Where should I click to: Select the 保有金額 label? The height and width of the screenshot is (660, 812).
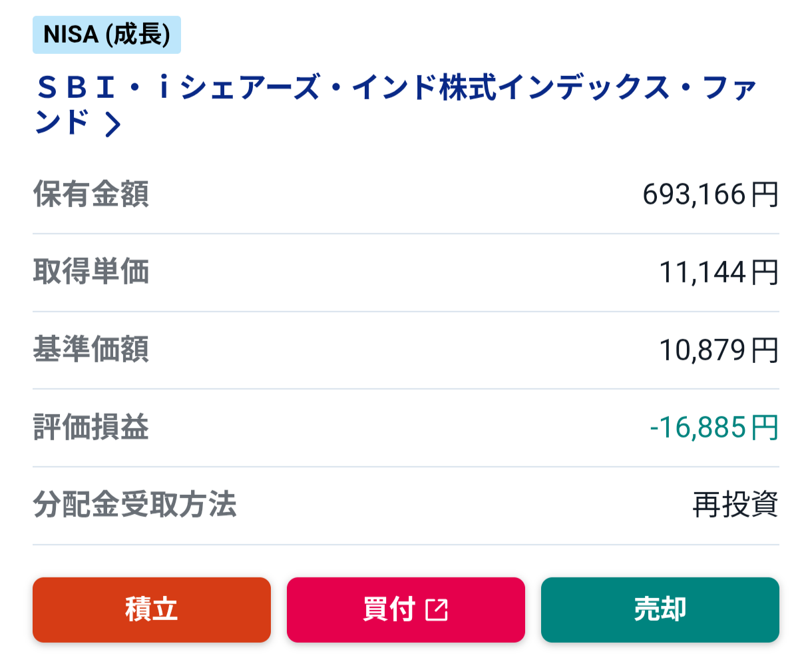tap(91, 194)
